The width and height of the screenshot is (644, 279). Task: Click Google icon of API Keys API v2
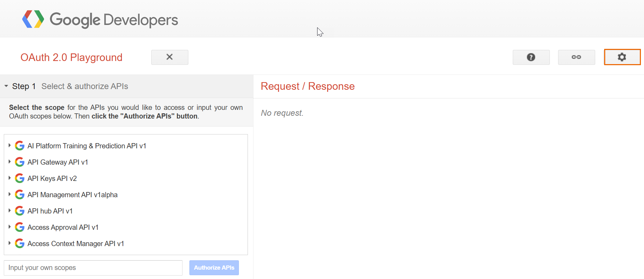pos(20,178)
